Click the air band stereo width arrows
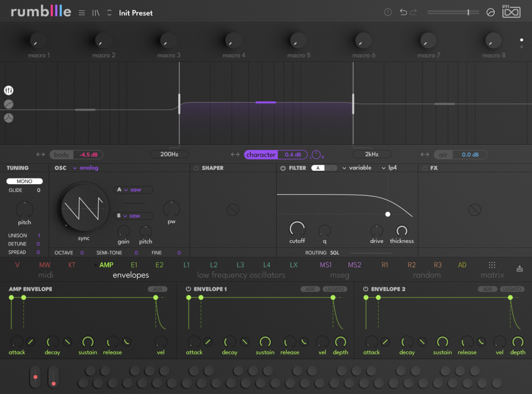Image resolution: width=532 pixels, height=394 pixels. pyautogui.click(x=424, y=154)
